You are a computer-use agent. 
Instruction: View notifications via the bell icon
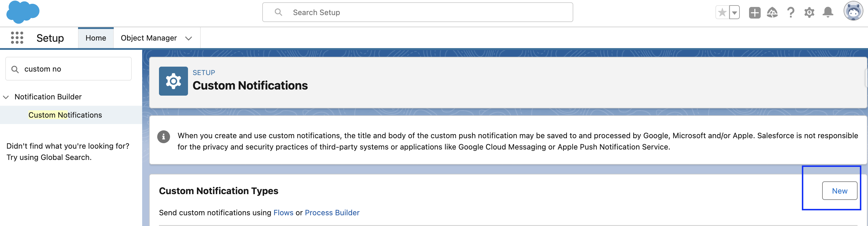coord(828,12)
